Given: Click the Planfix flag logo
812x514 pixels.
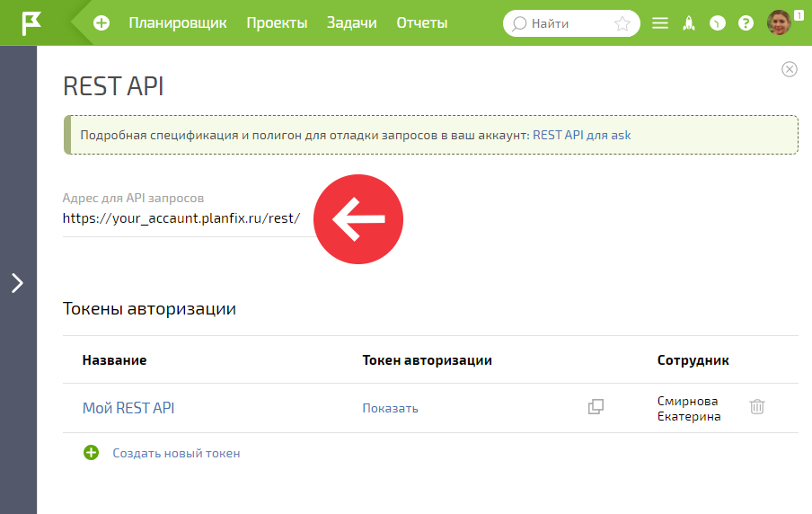Looking at the screenshot, I should 31,23.
